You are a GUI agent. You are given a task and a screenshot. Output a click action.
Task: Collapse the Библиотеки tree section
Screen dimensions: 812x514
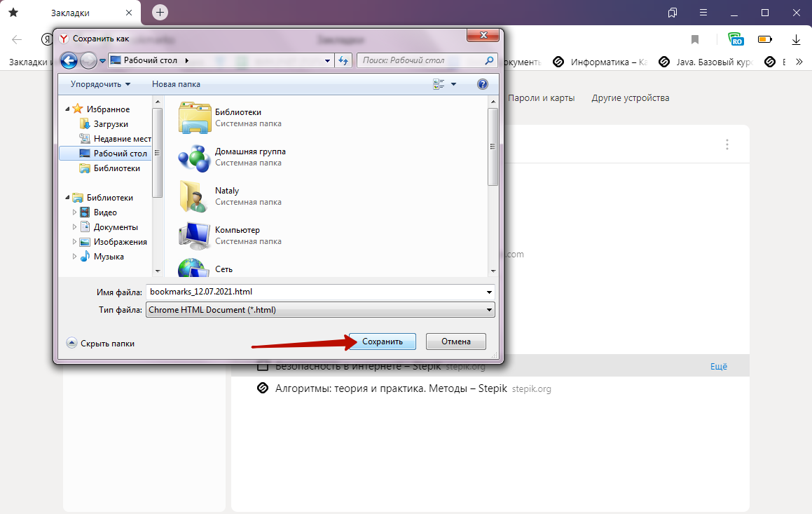67,198
